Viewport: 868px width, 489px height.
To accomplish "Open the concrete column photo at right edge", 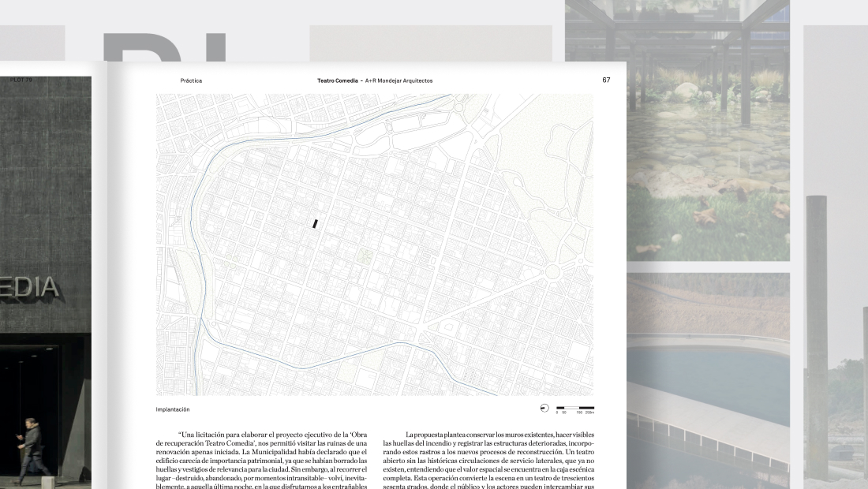I will tap(836, 257).
